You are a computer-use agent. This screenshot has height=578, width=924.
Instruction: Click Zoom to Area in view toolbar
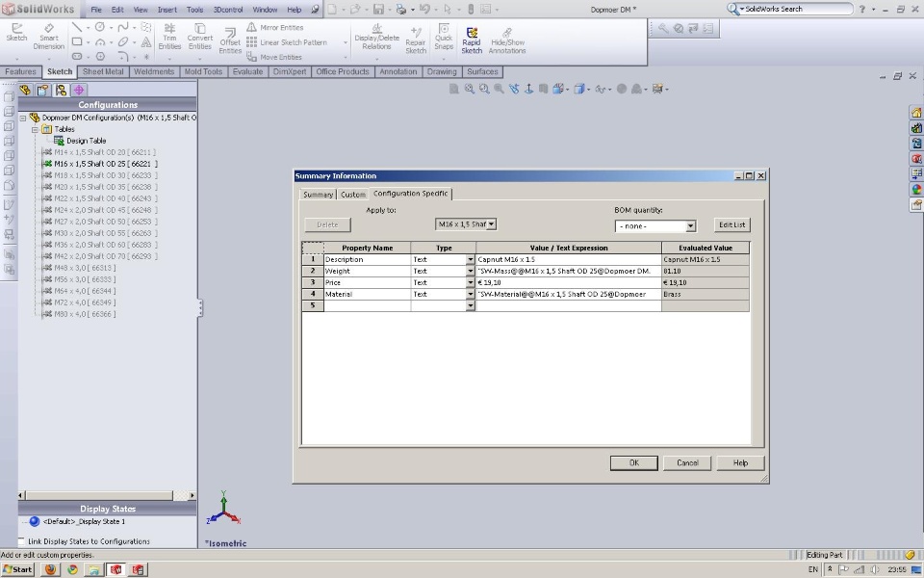[x=484, y=89]
